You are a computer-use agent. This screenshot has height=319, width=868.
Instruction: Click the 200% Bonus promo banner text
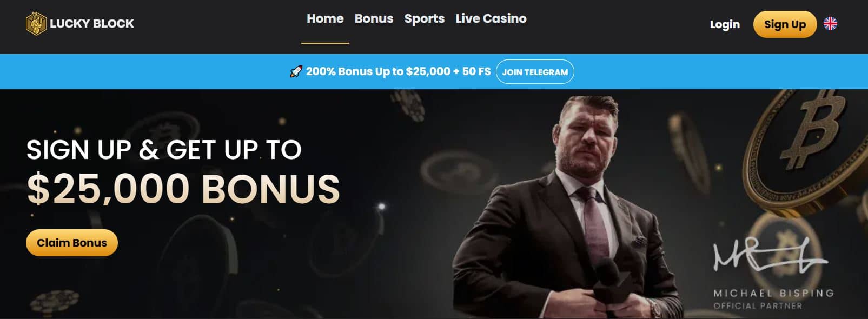tap(398, 71)
